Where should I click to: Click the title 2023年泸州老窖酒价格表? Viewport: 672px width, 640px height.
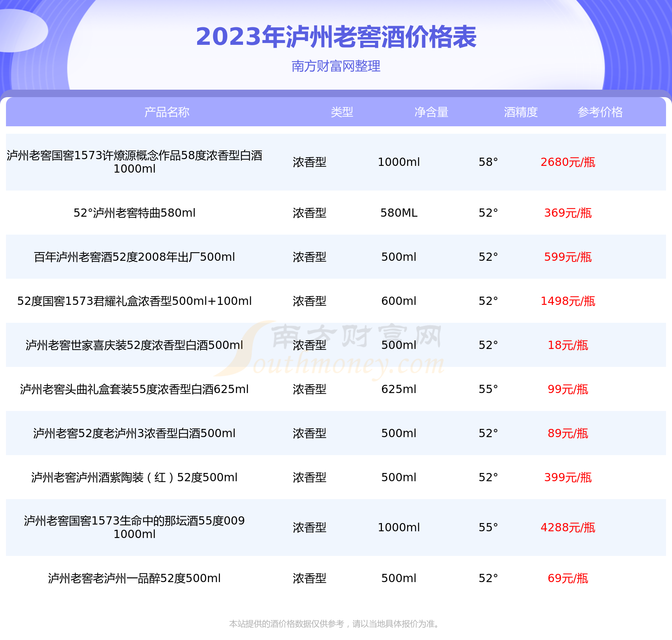click(336, 37)
